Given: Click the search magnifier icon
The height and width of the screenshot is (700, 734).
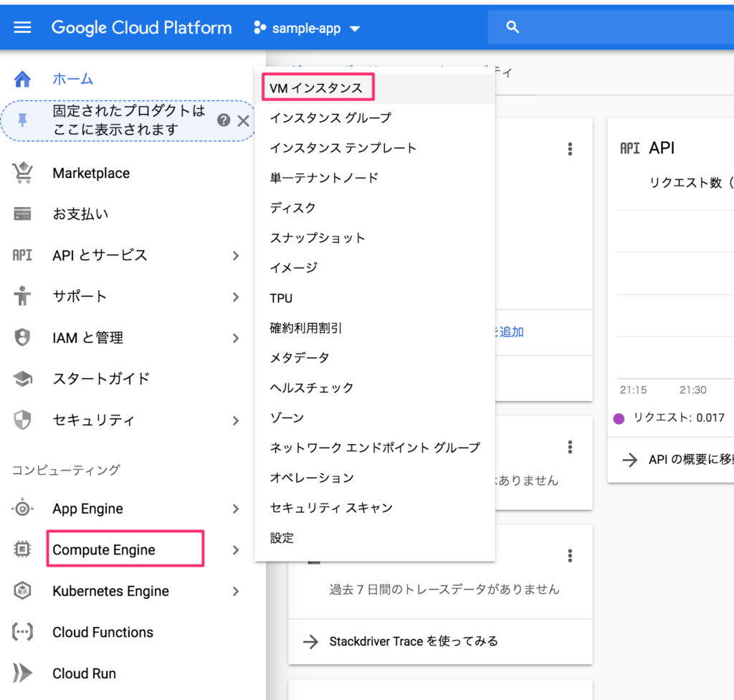Looking at the screenshot, I should pos(513,27).
